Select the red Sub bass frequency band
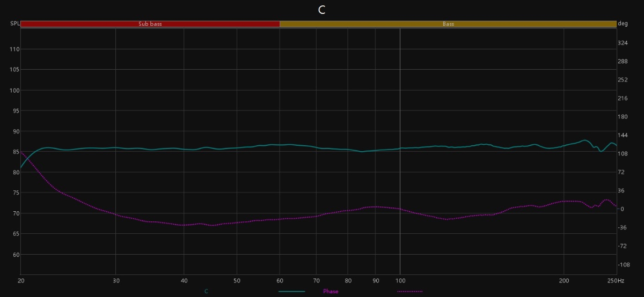Screen dimensions: 644x297 pyautogui.click(x=150, y=24)
